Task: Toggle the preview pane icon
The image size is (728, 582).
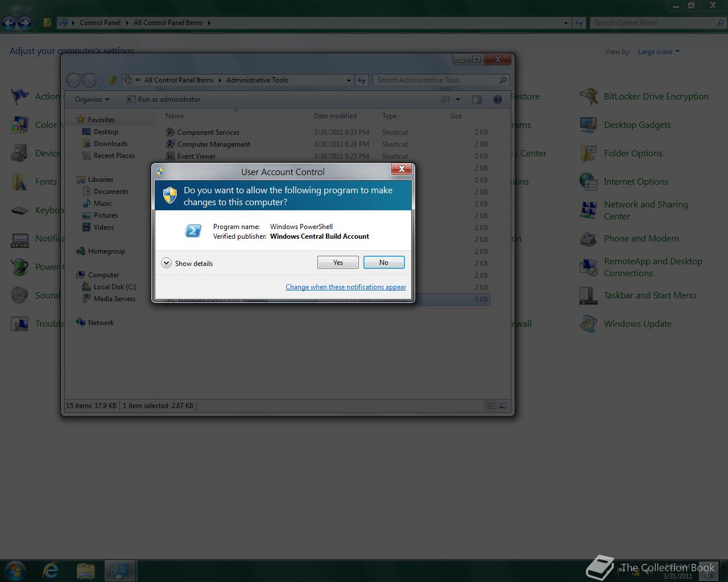Action: point(477,99)
